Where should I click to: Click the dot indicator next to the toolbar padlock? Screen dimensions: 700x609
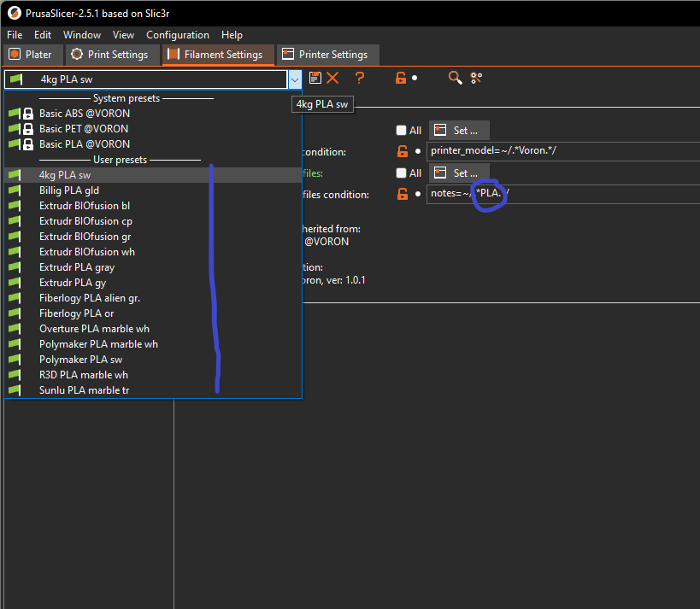pyautogui.click(x=415, y=78)
